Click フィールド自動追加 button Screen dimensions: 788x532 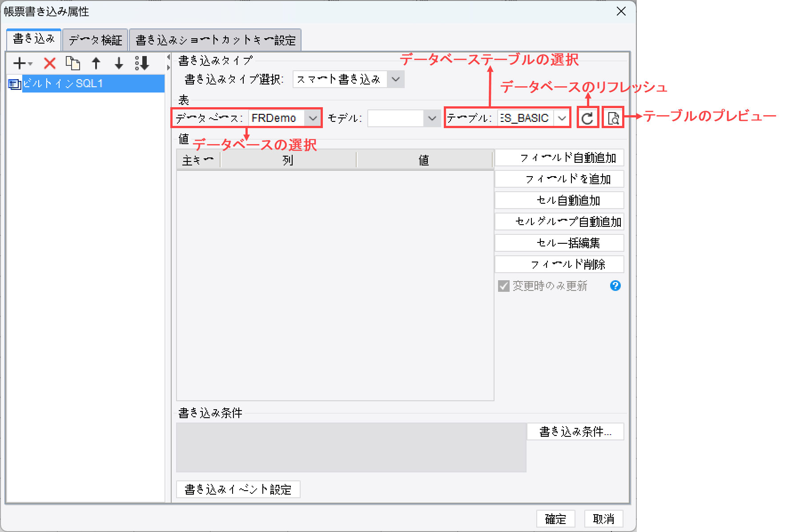click(559, 158)
